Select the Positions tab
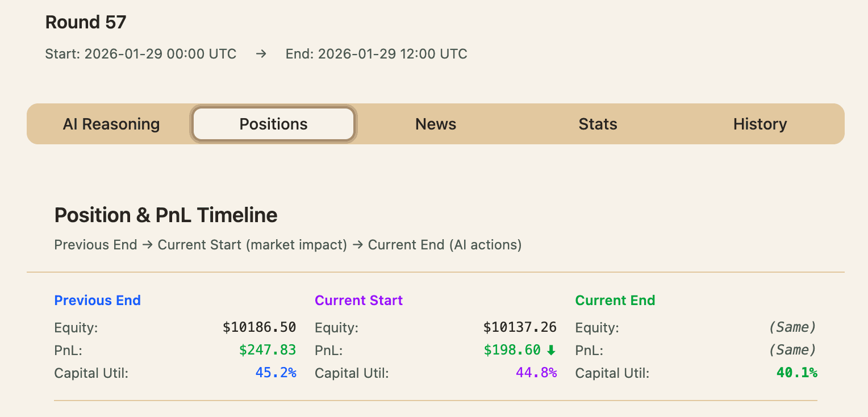This screenshot has width=868, height=417. (273, 124)
